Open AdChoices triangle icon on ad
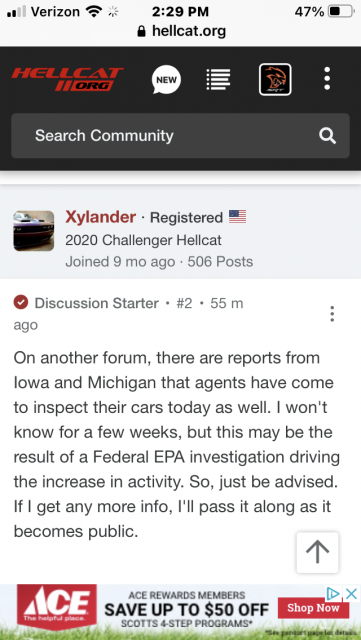 pos(334,594)
